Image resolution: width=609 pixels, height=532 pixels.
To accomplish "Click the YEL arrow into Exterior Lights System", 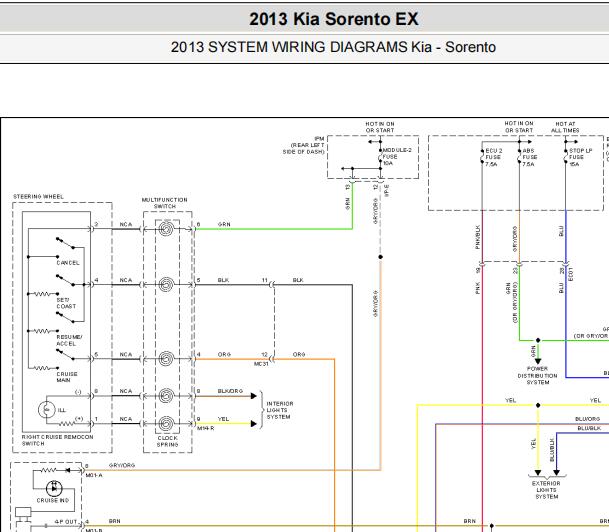I will click(x=538, y=473).
